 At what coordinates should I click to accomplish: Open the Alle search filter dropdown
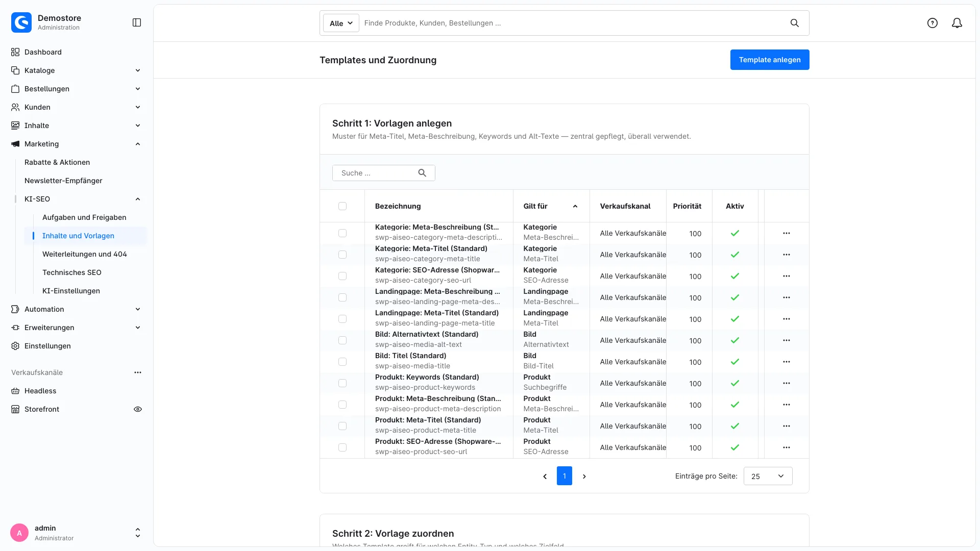pos(341,23)
